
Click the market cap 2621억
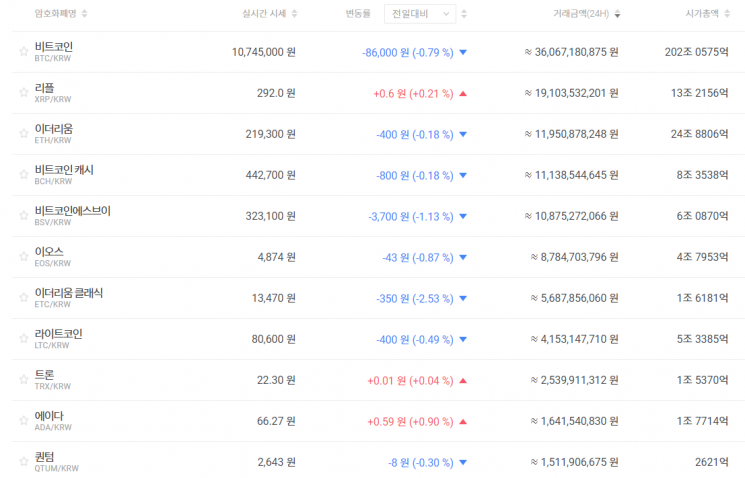(712, 462)
